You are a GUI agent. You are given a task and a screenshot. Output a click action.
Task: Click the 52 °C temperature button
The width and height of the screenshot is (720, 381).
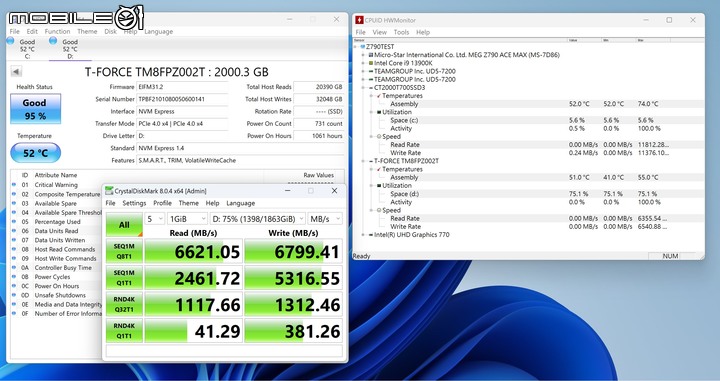click(x=35, y=153)
